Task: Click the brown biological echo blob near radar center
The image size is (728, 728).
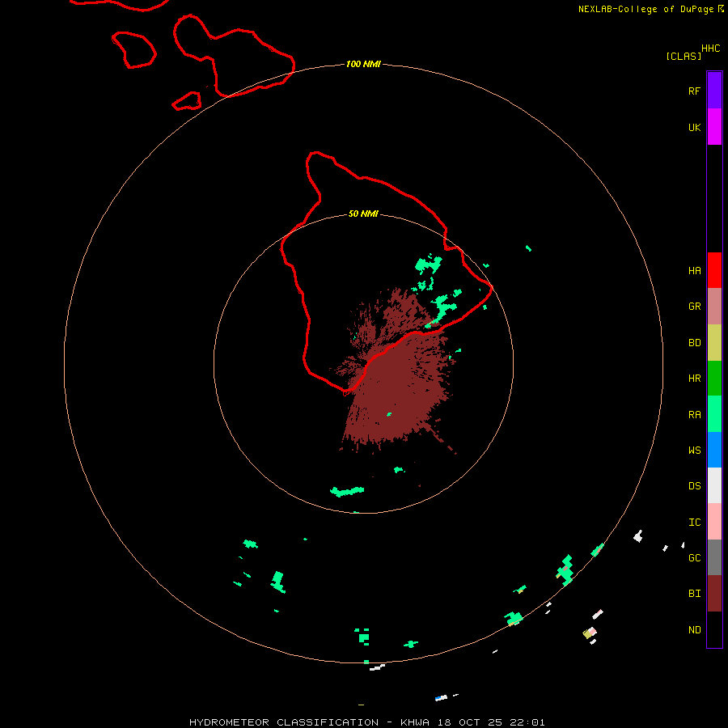Action: point(395,371)
